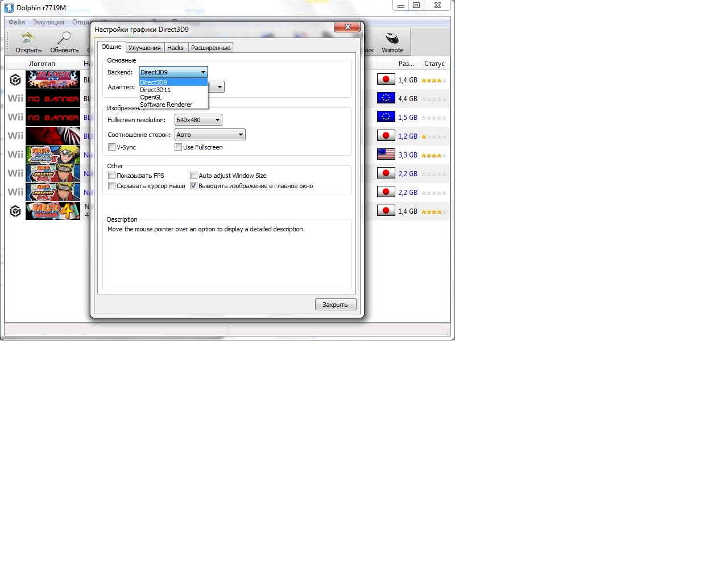
Task: Open Fullscreen resolution 640x480 dropdown
Action: (198, 120)
